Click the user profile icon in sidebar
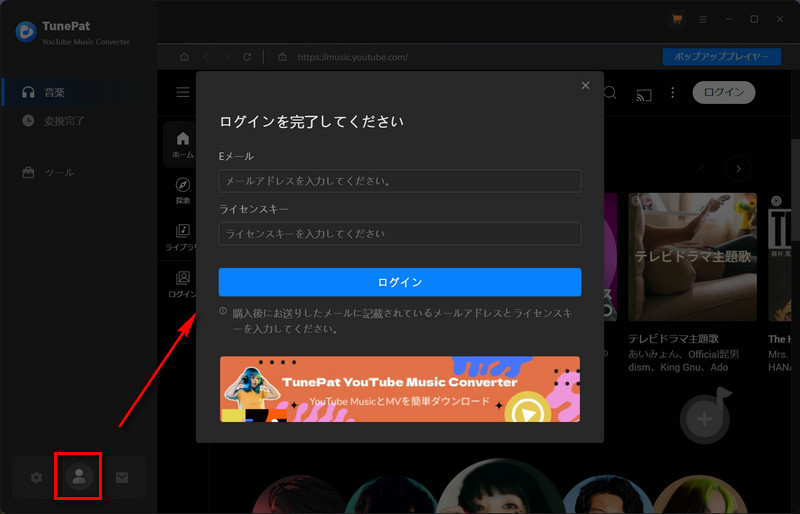 79,477
